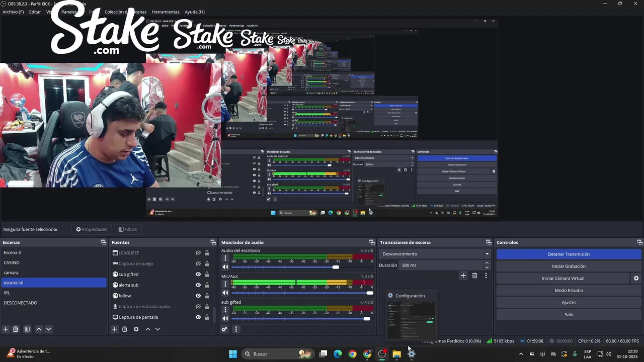The image size is (644, 362).
Task: Delete selected source with trash icon
Action: coord(125,329)
